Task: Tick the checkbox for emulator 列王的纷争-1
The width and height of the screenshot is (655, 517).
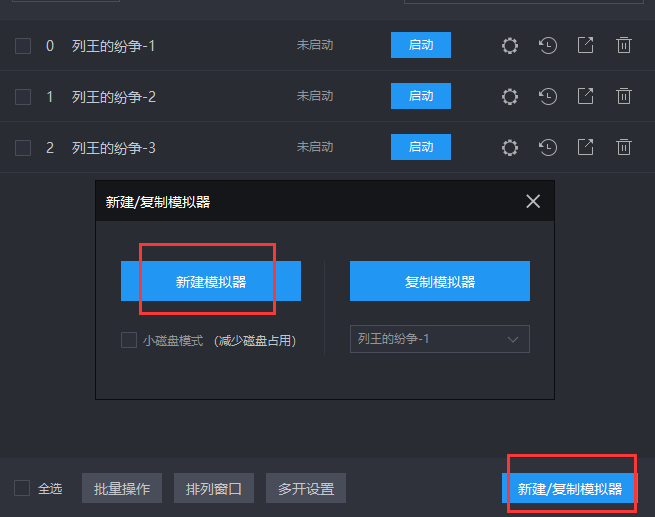Action: click(23, 46)
